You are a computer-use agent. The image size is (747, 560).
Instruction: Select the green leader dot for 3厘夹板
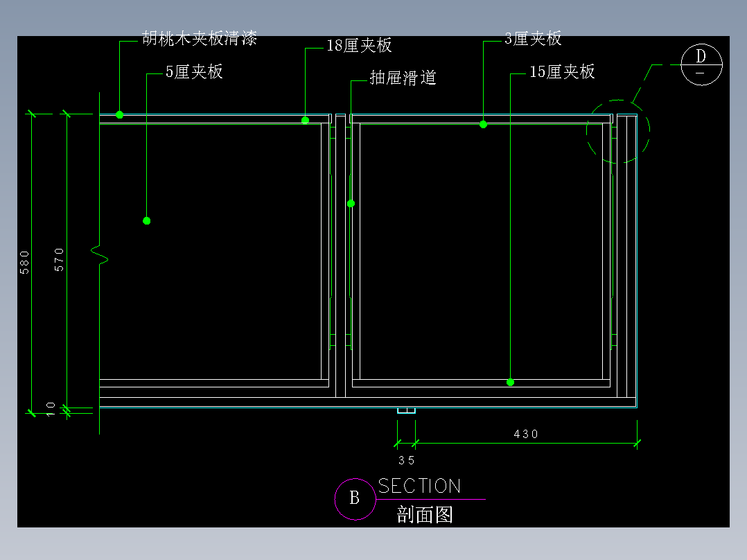(x=483, y=124)
